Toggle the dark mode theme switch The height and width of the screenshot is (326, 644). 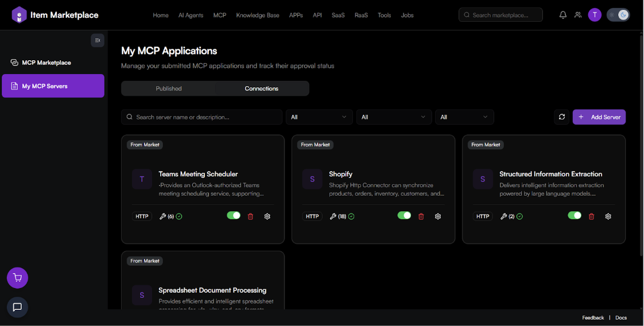pyautogui.click(x=619, y=15)
